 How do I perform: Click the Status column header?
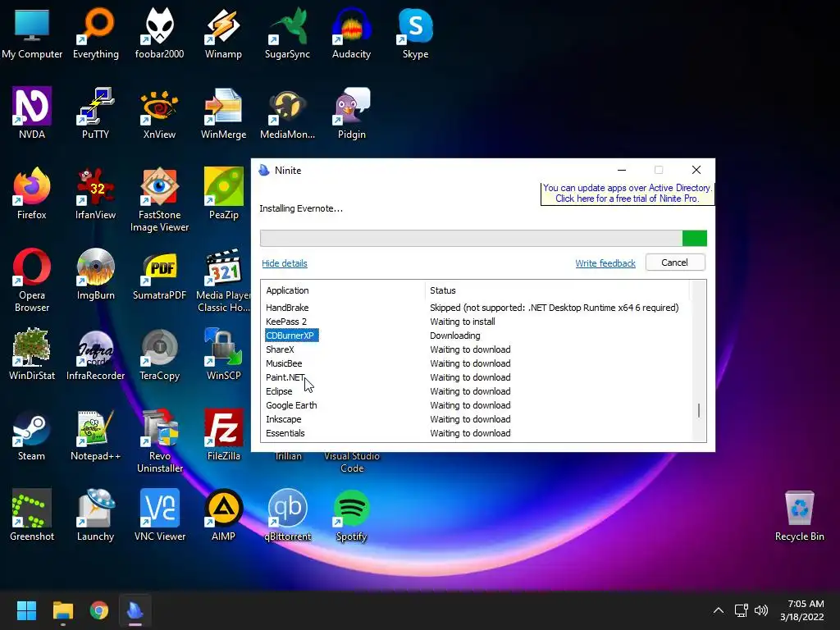557,290
